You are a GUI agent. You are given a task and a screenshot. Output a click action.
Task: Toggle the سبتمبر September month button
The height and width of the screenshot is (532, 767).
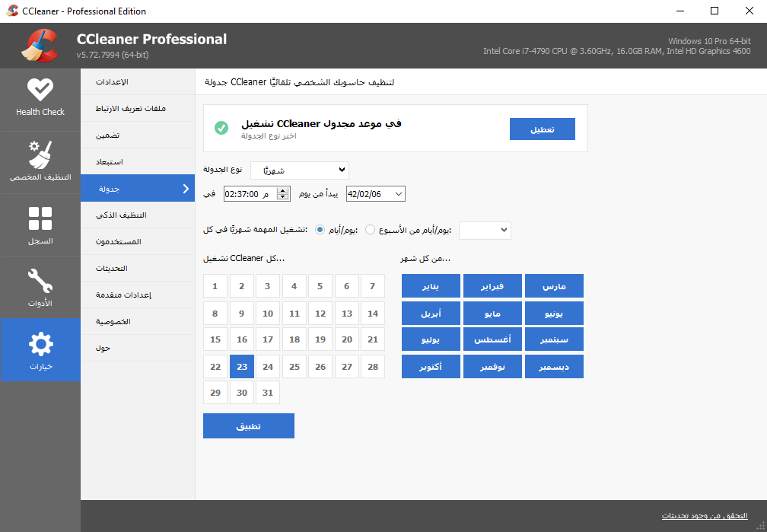pyautogui.click(x=554, y=339)
